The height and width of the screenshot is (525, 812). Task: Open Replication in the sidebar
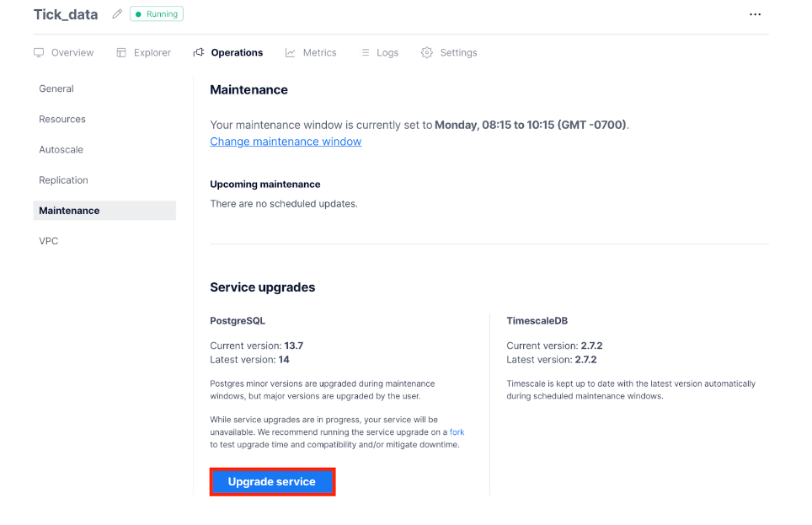coord(63,179)
